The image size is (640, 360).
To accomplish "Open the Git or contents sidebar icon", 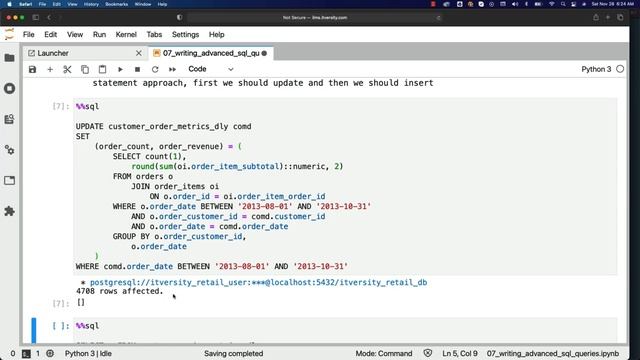I will pos(9,119).
